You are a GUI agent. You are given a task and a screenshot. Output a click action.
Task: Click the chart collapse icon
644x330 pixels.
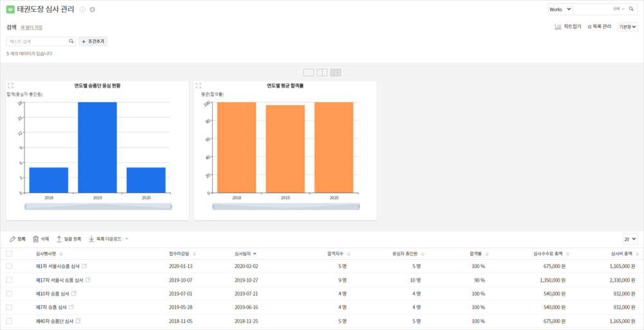(x=558, y=26)
